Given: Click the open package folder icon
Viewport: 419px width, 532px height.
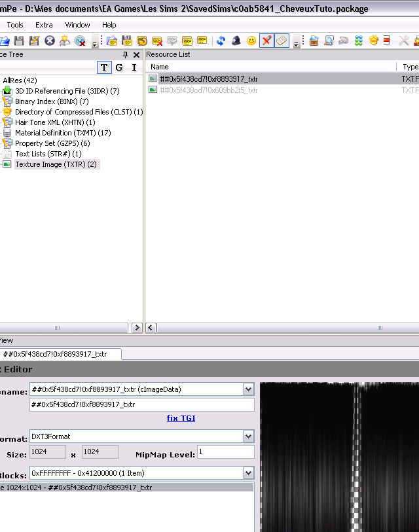Looking at the screenshot, I should [5, 41].
